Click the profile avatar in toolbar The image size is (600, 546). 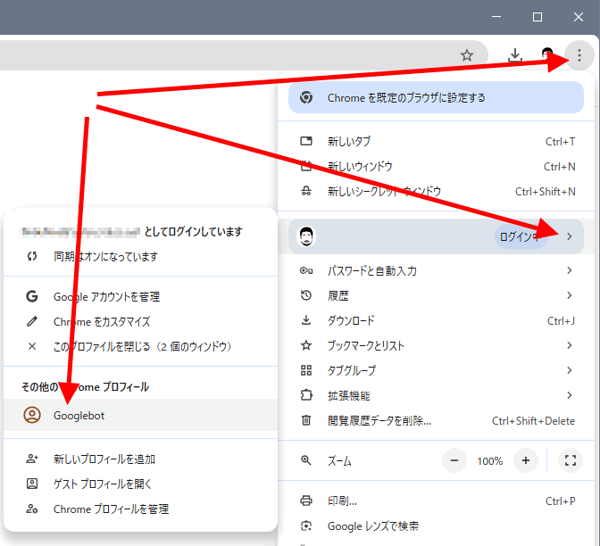[547, 54]
